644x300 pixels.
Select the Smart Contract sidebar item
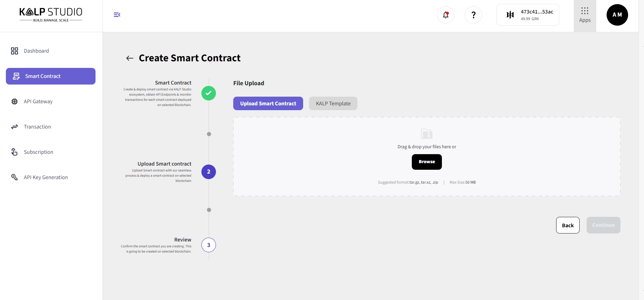coord(51,76)
